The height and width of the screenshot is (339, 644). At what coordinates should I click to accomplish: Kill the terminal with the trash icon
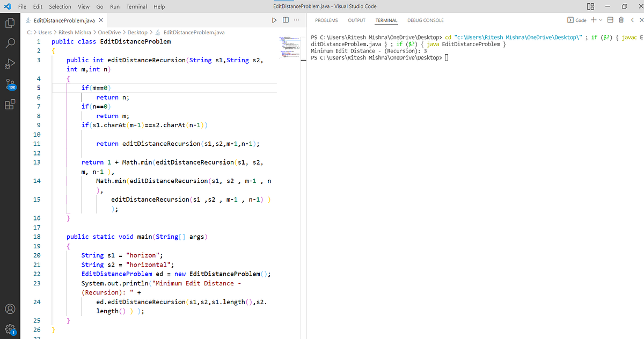pyautogui.click(x=621, y=19)
